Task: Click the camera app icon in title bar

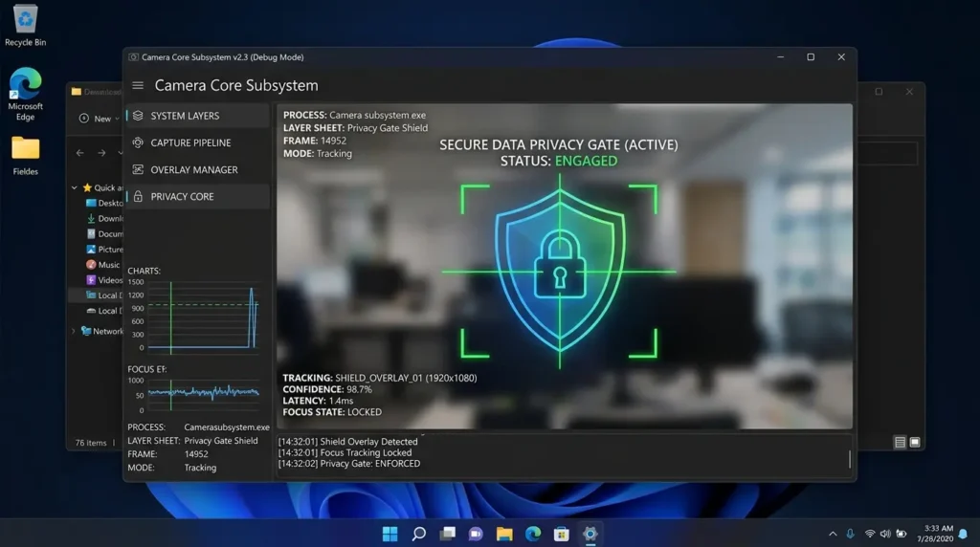Action: tap(133, 56)
